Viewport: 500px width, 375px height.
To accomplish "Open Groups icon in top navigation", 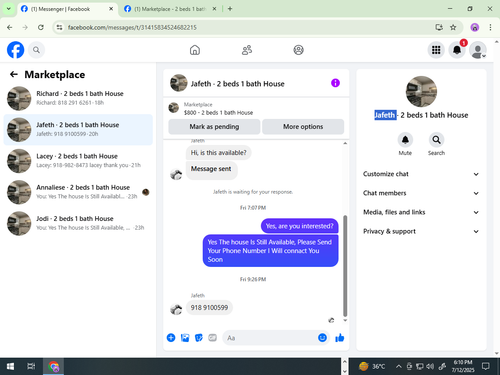I will 298,50.
